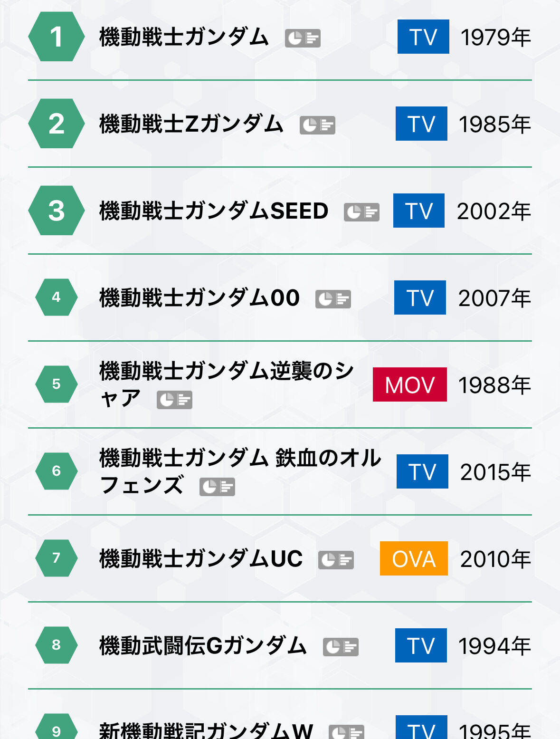Open chart icon beside 機動戦士ガンダムSEED
Screen dimensions: 560x739
coord(361,212)
